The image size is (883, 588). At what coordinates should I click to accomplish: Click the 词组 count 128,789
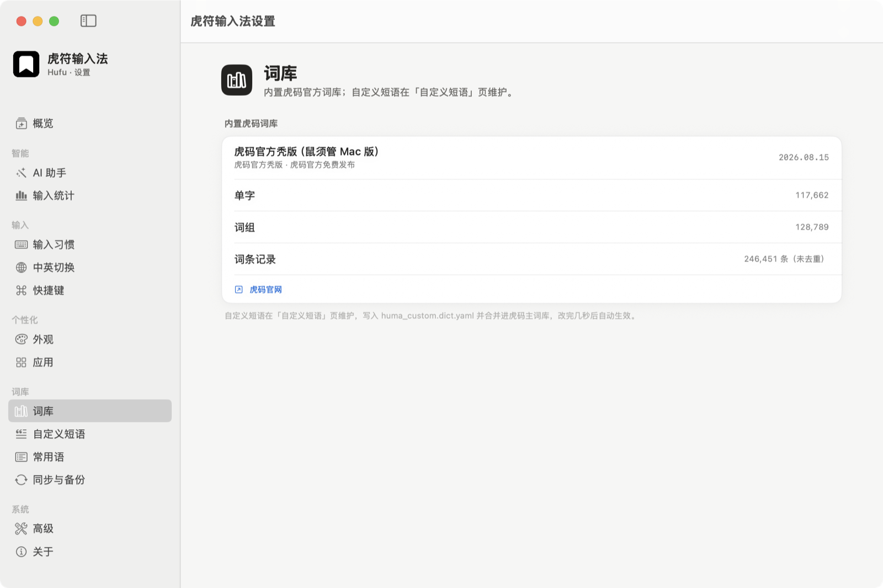pos(812,227)
